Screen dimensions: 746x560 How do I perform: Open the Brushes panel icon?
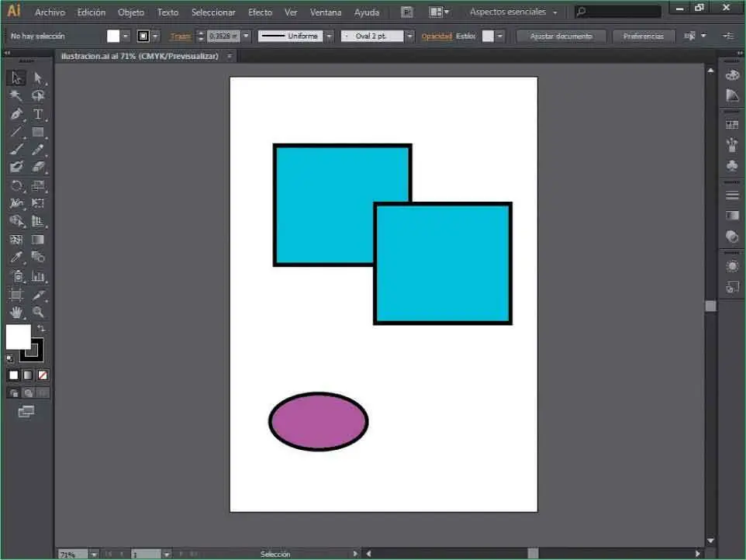(x=733, y=144)
